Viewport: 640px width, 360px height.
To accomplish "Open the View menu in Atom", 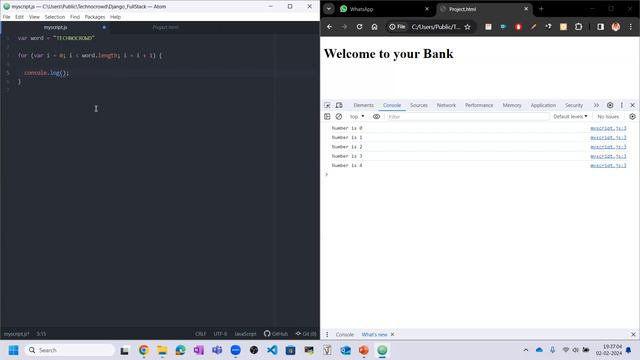I will 34,17.
